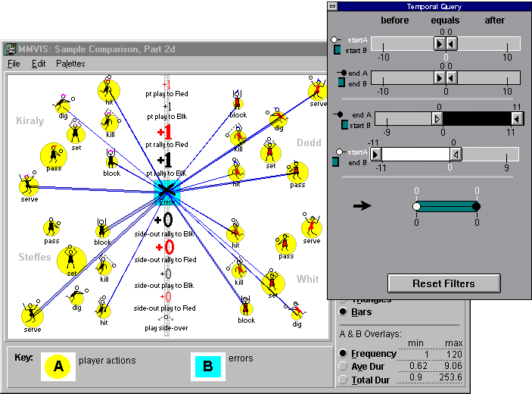Click Kiraly's kill player icon
The width and height of the screenshot is (532, 394).
(110, 122)
